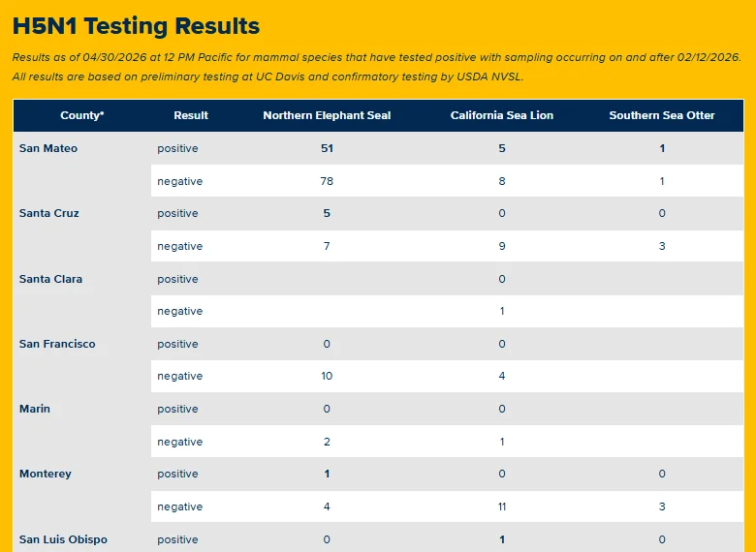The image size is (756, 552).
Task: Select San Mateo negative sea lion value '8'
Action: pyautogui.click(x=502, y=182)
